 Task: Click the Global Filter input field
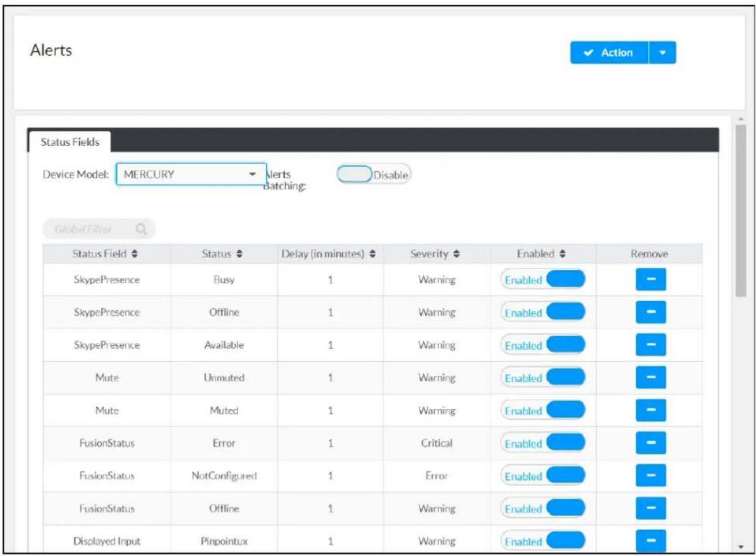98,229
